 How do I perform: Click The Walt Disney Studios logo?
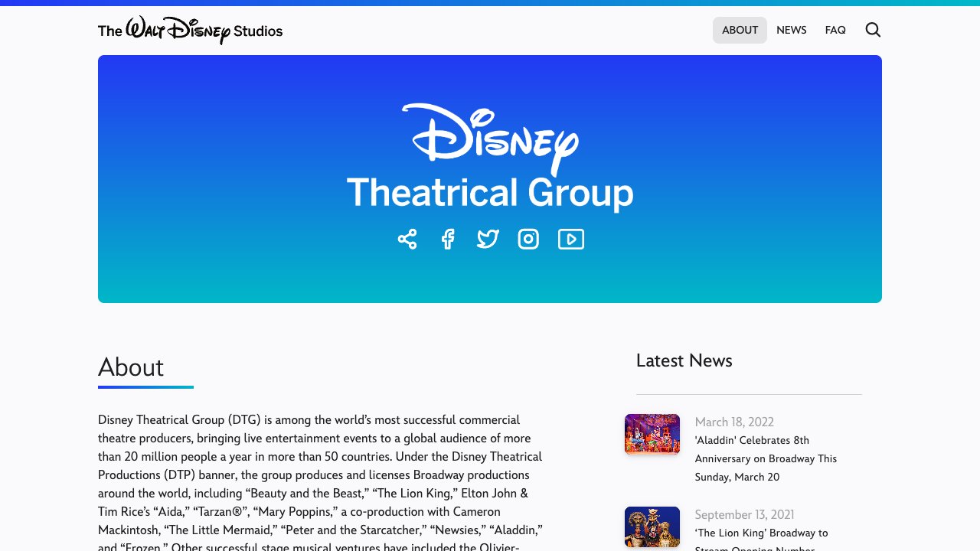tap(191, 30)
